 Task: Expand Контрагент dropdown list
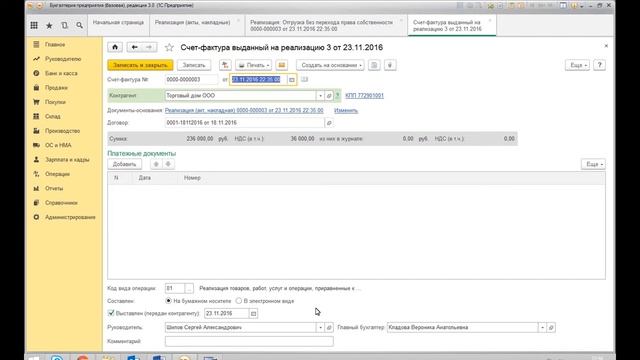[x=320, y=96]
